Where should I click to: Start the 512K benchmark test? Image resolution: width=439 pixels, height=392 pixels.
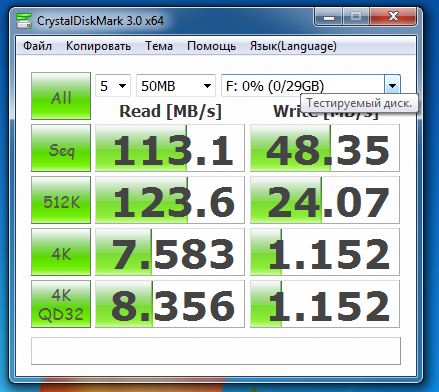click(61, 200)
